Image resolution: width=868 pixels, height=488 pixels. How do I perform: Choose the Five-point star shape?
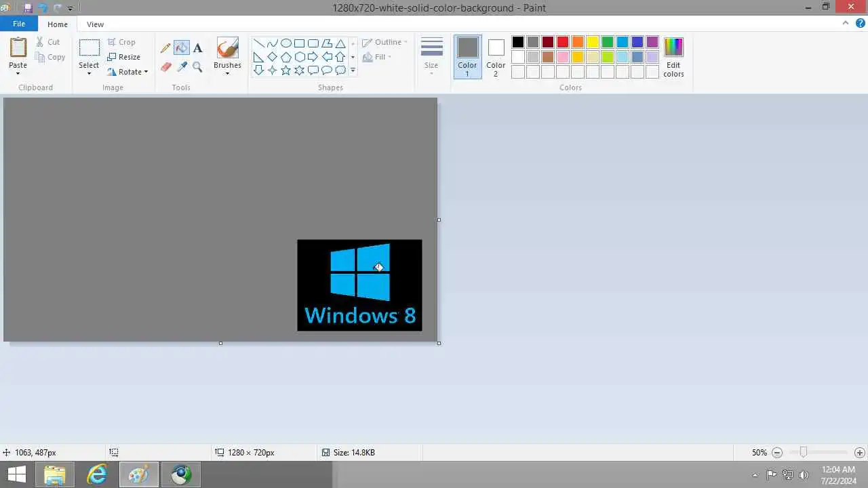(x=285, y=70)
